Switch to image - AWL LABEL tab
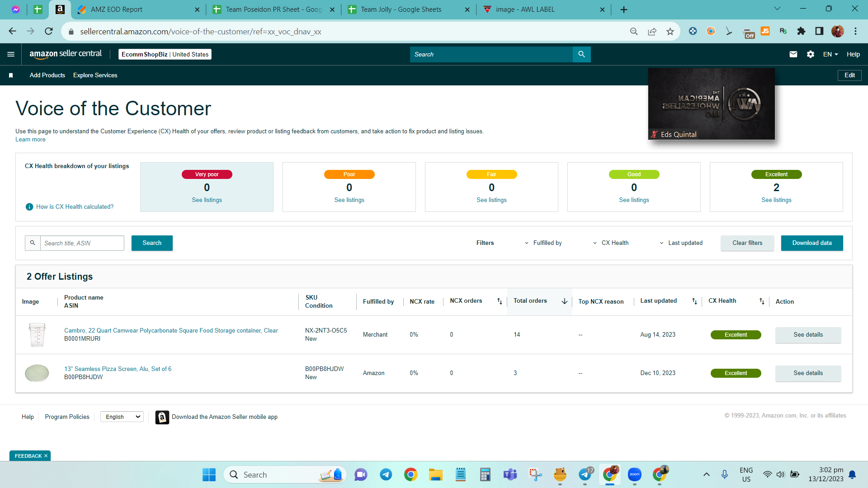868x488 pixels. 544,9
